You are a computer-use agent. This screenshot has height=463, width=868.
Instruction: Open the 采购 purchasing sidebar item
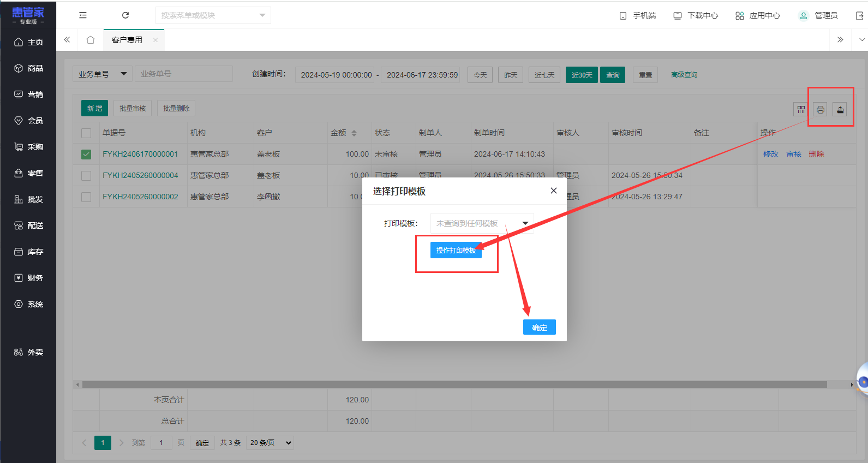(28, 147)
